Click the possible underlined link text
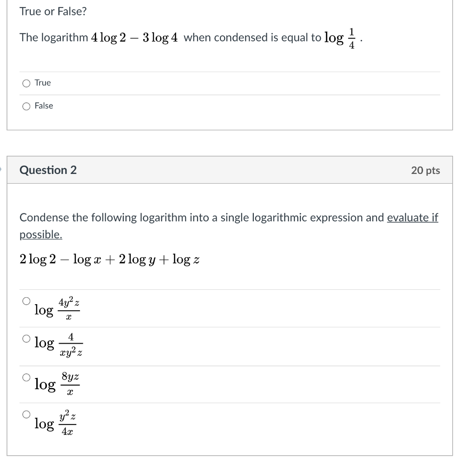Viewport: 476px width, 459px height. [x=40, y=235]
